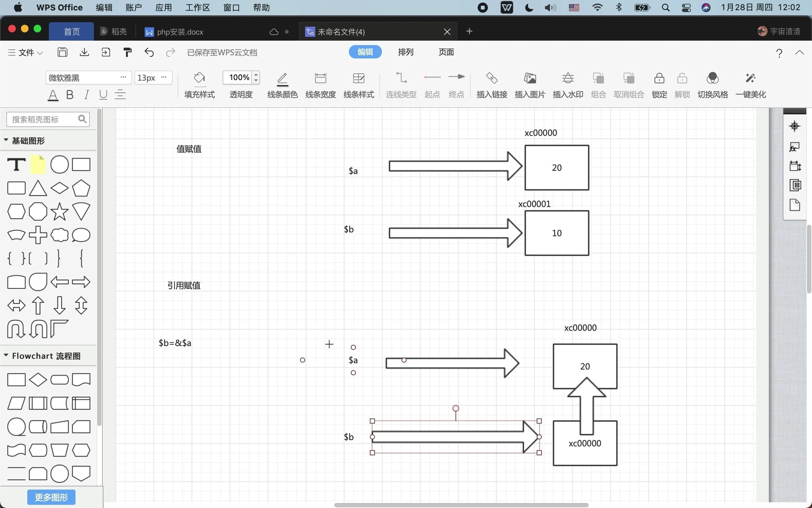Image resolution: width=812 pixels, height=508 pixels.
Task: Open font color picker (A)
Action: (53, 95)
